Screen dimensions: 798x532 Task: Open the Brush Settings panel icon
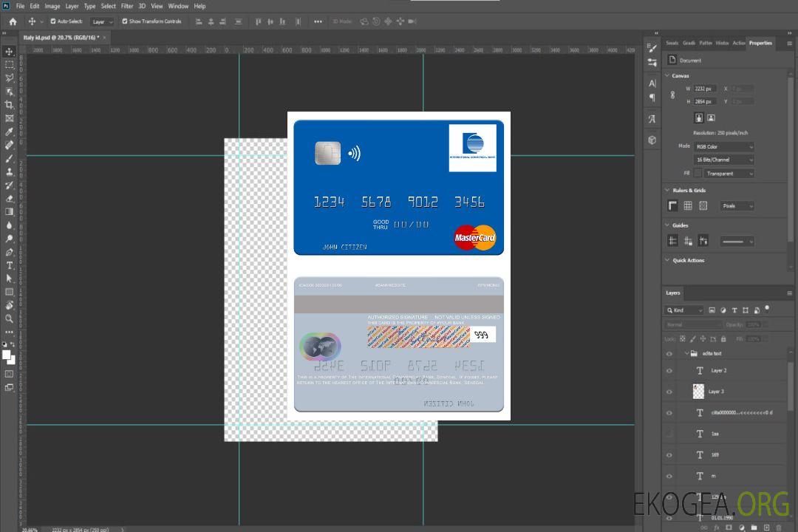652,48
